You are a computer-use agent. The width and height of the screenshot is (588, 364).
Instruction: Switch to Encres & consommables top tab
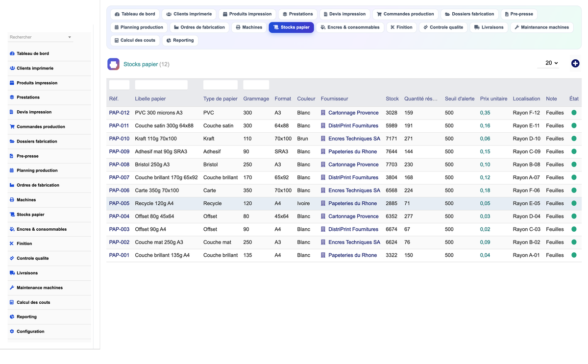[350, 27]
